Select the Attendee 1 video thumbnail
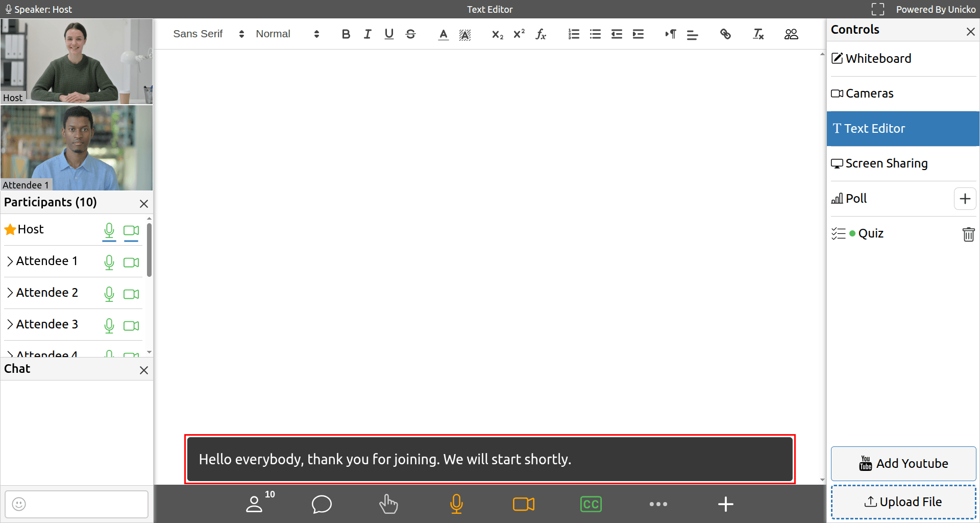This screenshot has height=523, width=980. [77, 148]
